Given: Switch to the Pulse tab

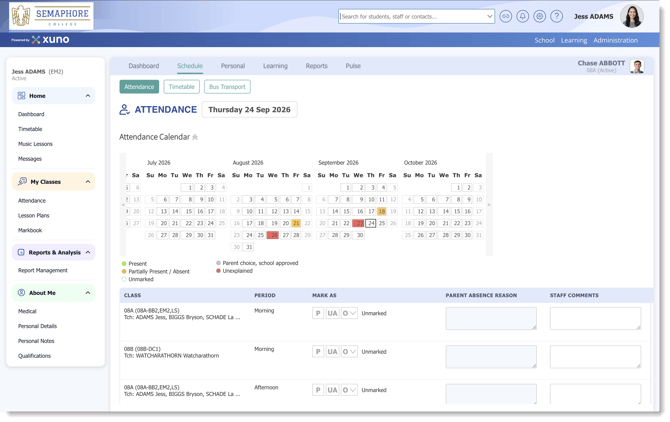Looking at the screenshot, I should point(353,66).
